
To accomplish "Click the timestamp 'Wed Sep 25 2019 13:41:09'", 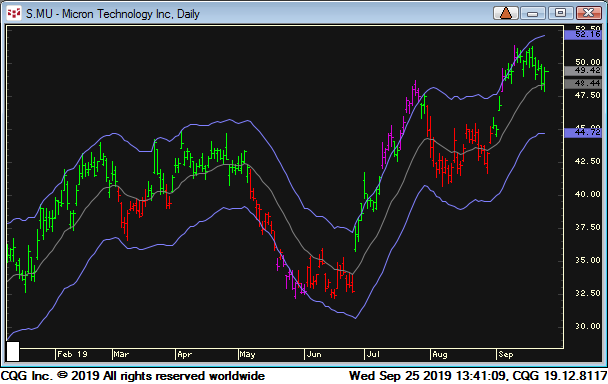I will point(429,376).
